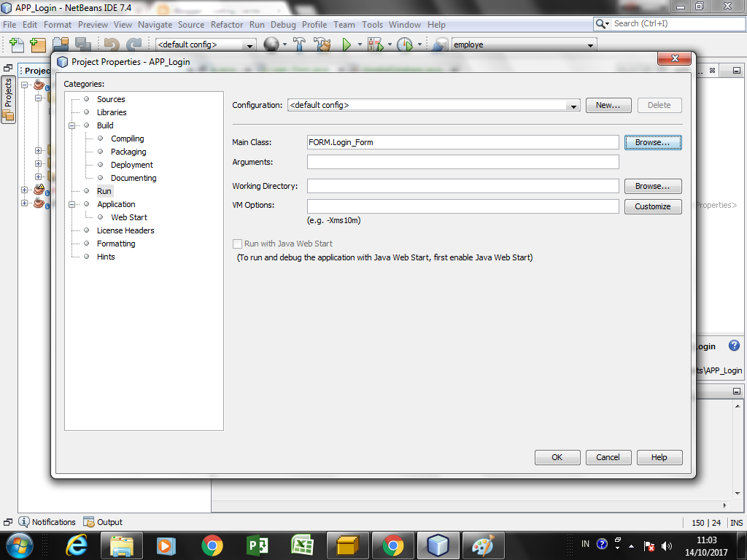Click the Build Project hammer icon
Image resolution: width=747 pixels, height=560 pixels.
point(299,44)
